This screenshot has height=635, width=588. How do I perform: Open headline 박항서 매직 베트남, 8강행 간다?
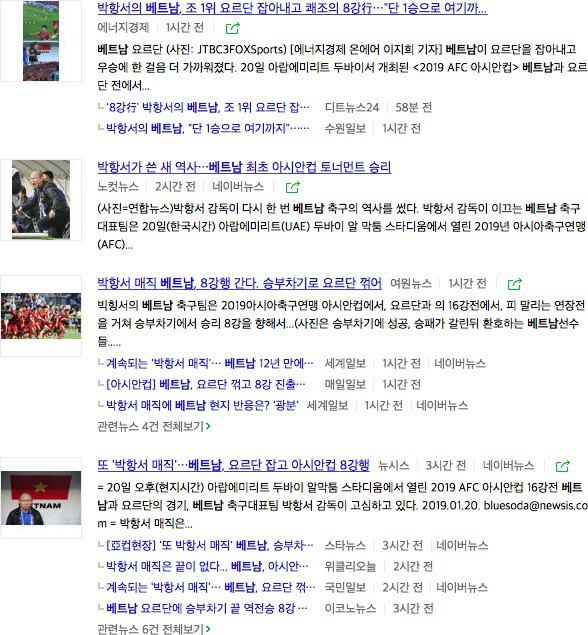[x=239, y=283]
